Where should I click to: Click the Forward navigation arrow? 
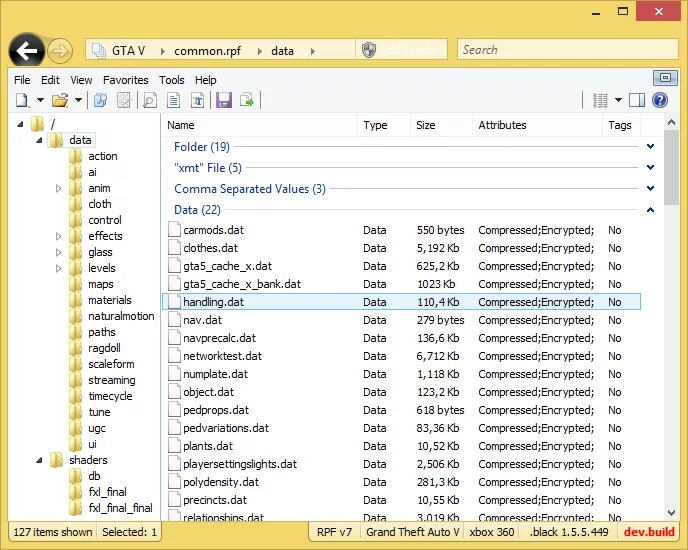(60, 51)
